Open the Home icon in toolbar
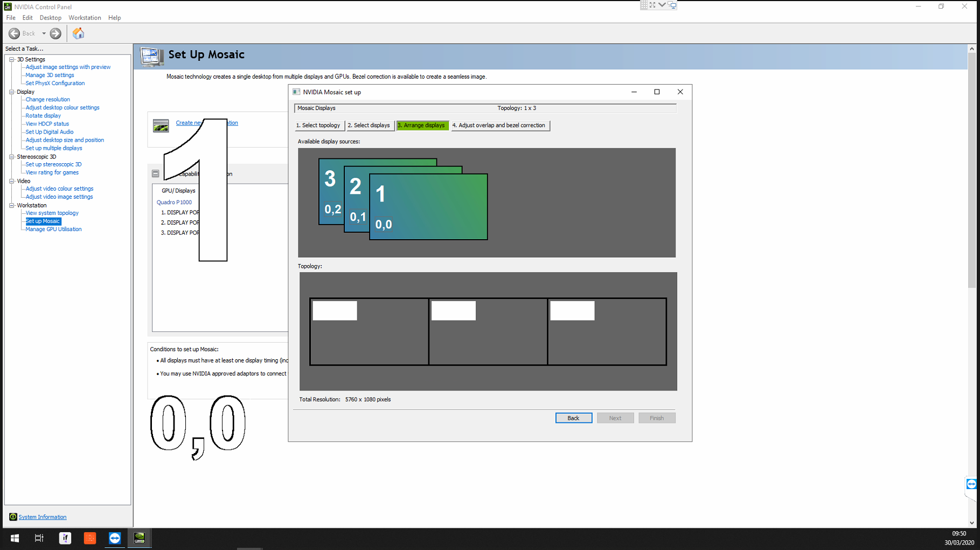Viewport: 980px width, 550px height. tap(79, 33)
